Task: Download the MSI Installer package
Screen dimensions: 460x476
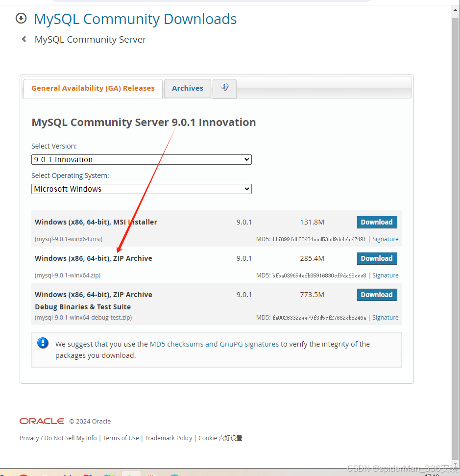Action: 377,222
